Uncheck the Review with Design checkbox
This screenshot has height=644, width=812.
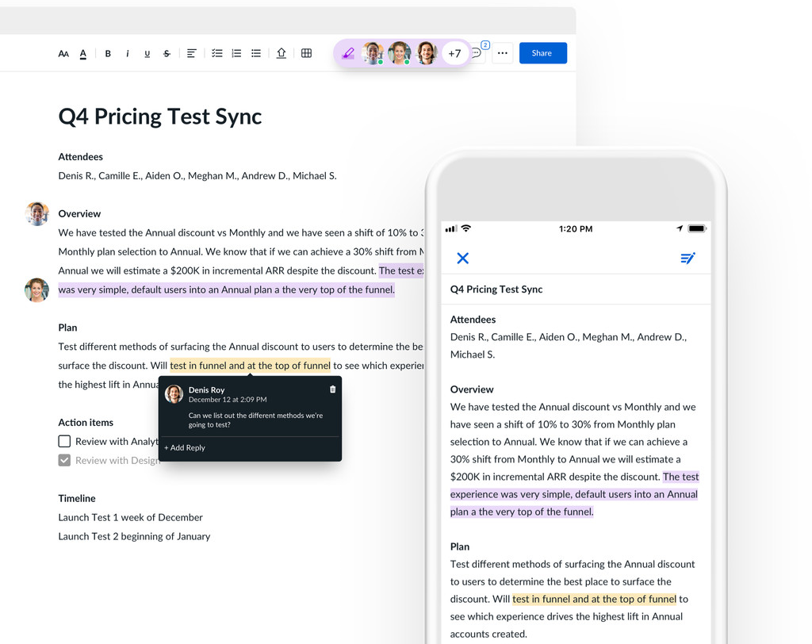click(64, 460)
